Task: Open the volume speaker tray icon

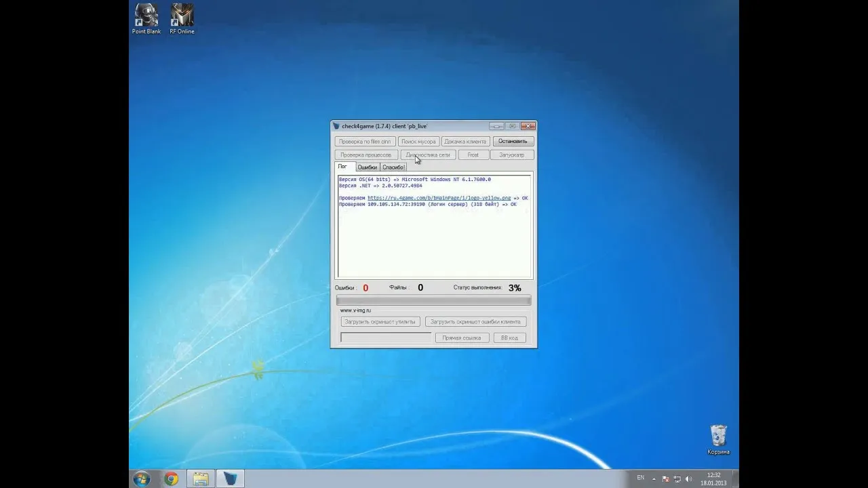Action: click(x=688, y=479)
